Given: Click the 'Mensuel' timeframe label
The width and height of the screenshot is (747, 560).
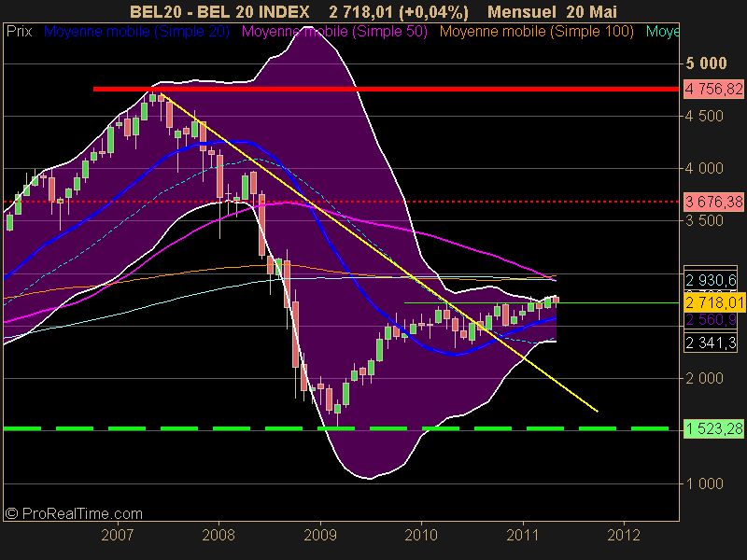Looking at the screenshot, I should pos(523,11).
